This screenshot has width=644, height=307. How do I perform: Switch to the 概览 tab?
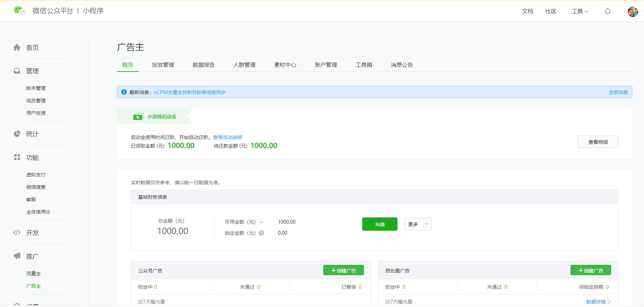(x=128, y=65)
